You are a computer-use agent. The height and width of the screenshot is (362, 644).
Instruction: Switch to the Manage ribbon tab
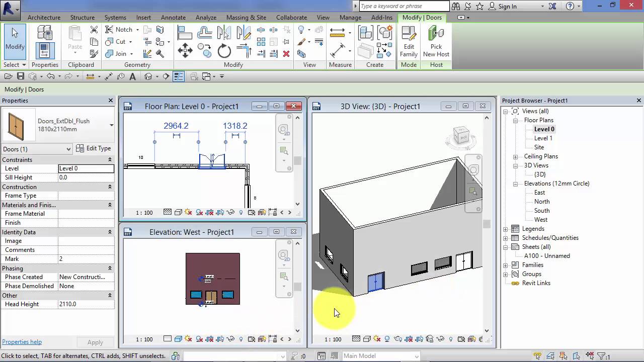[x=350, y=18]
